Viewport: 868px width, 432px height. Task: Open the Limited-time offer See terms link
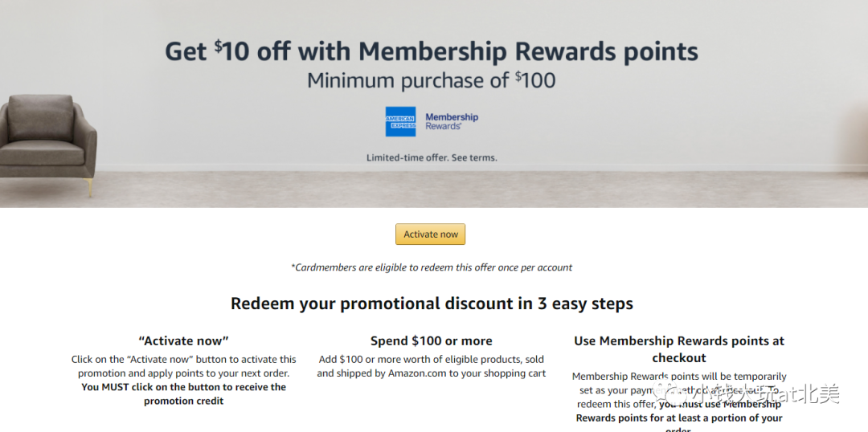[432, 157]
